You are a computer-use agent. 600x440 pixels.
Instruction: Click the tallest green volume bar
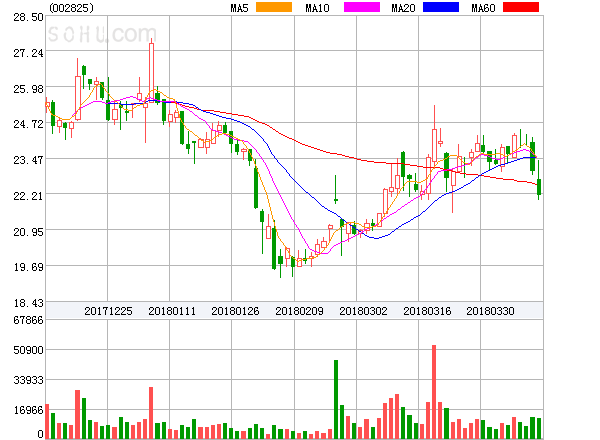pyautogui.click(x=336, y=399)
